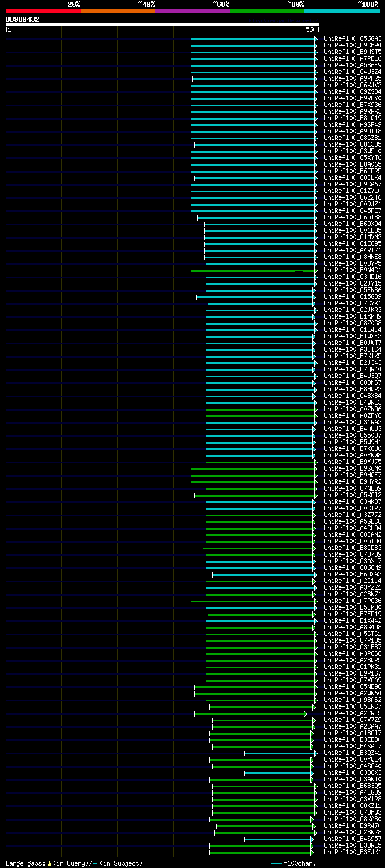Click hit label UniRef100_C1MVN3
This screenshot has height=868, width=385.
tap(353, 237)
